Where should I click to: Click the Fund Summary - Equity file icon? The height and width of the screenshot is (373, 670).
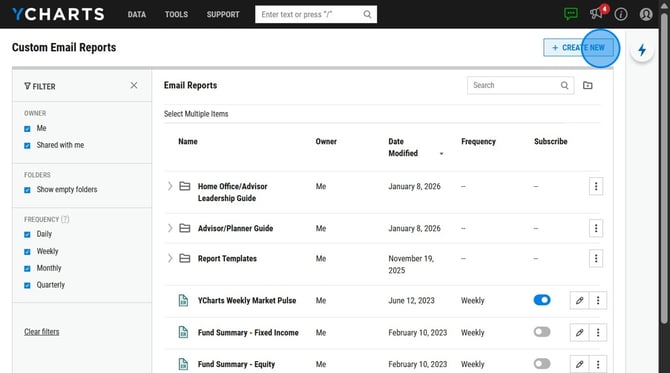pyautogui.click(x=183, y=364)
